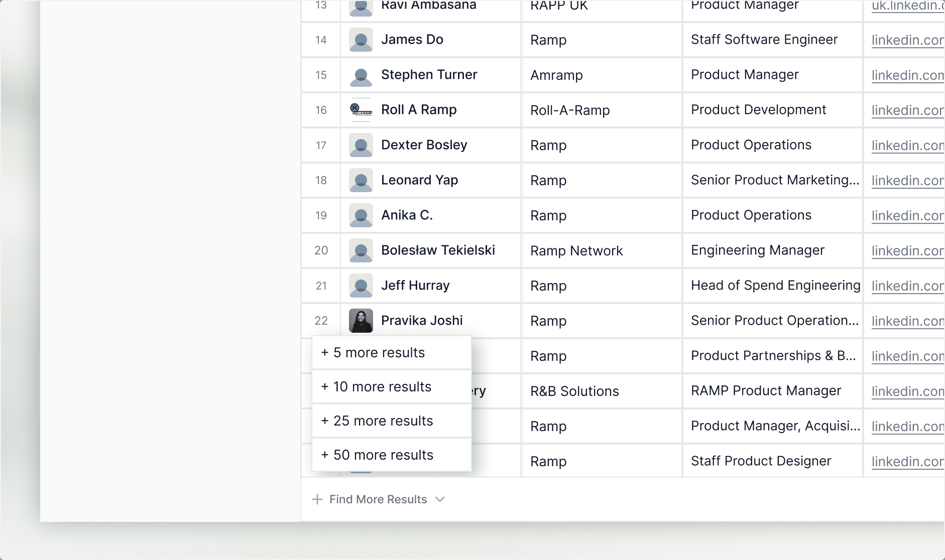Select the name Bolesław Tekielski
The height and width of the screenshot is (560, 945).
[x=438, y=250]
